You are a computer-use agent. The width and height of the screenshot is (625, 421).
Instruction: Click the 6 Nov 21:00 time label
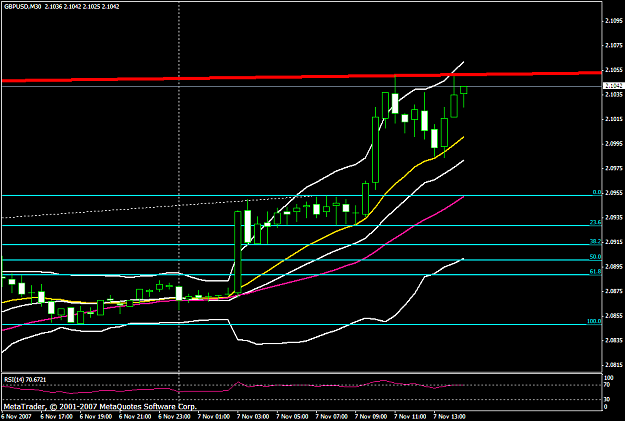[x=135, y=416]
